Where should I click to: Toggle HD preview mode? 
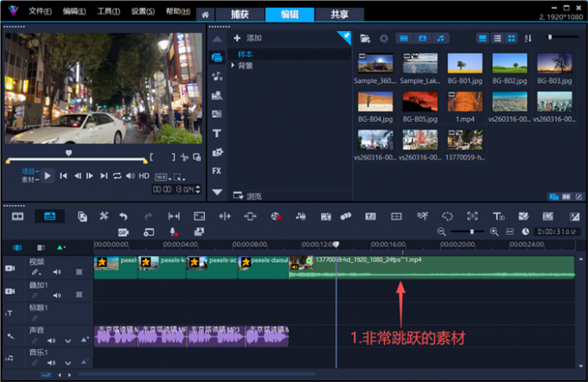(144, 175)
